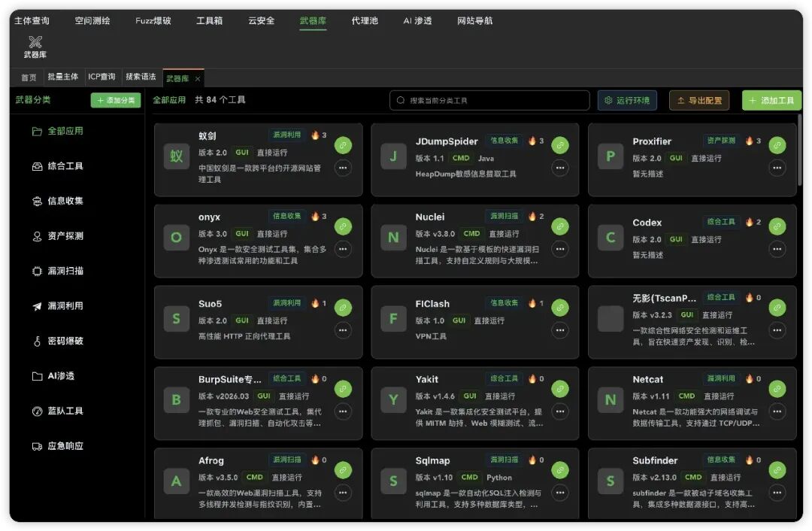Click the 漏洞扫描 tag on Sqlmap card
This screenshot has width=812, height=531.
pos(504,460)
